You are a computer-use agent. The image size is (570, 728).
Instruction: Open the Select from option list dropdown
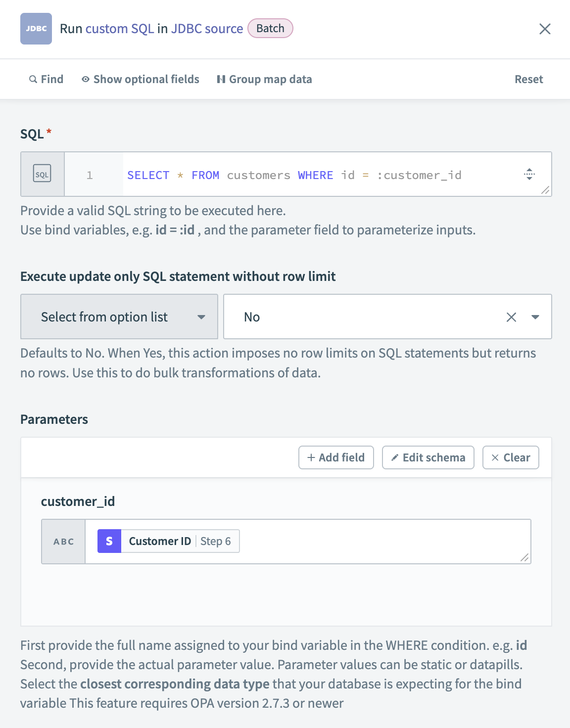tap(119, 317)
